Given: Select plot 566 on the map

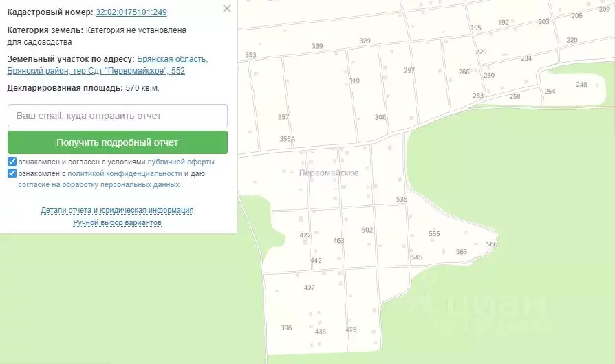Looking at the screenshot, I should pos(491,244).
